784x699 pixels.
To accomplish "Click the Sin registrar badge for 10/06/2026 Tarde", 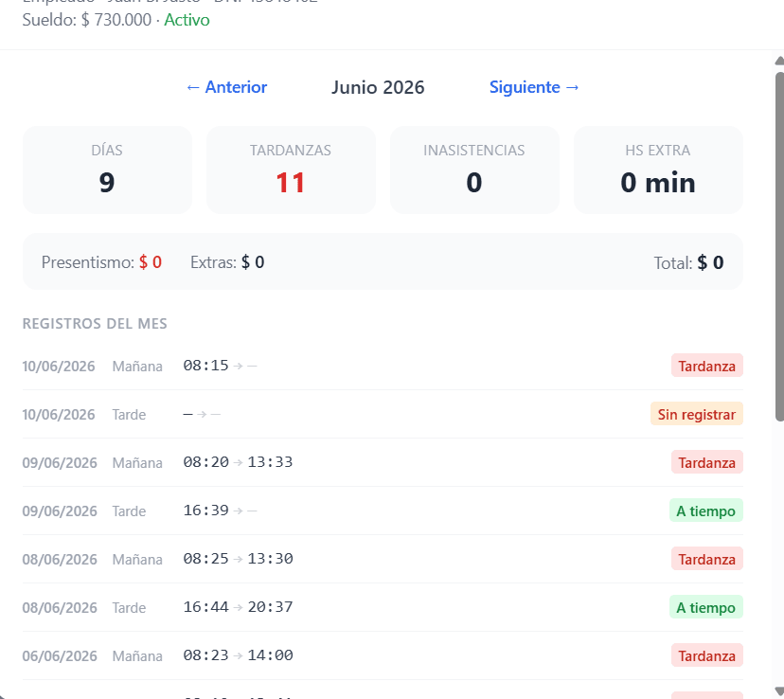I will point(697,414).
